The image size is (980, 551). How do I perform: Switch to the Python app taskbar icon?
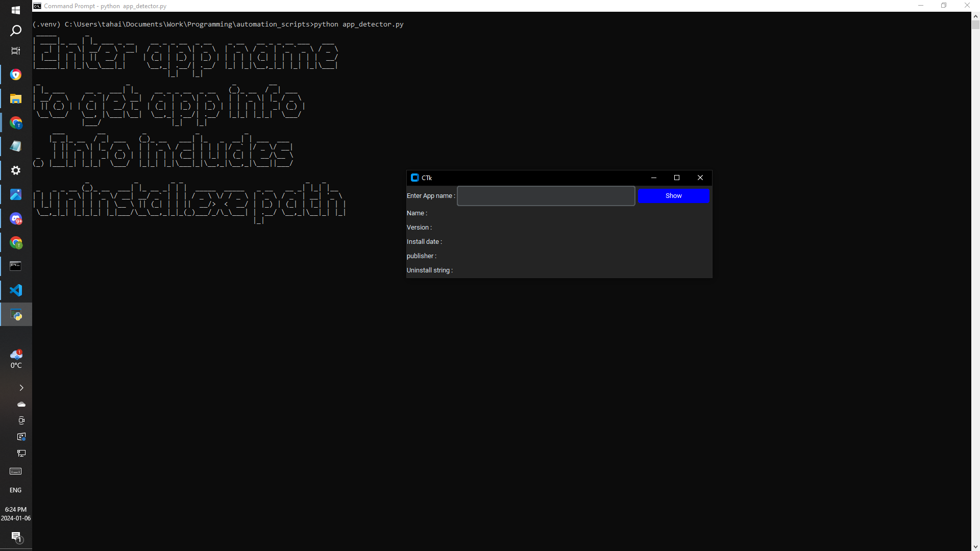coord(16,315)
